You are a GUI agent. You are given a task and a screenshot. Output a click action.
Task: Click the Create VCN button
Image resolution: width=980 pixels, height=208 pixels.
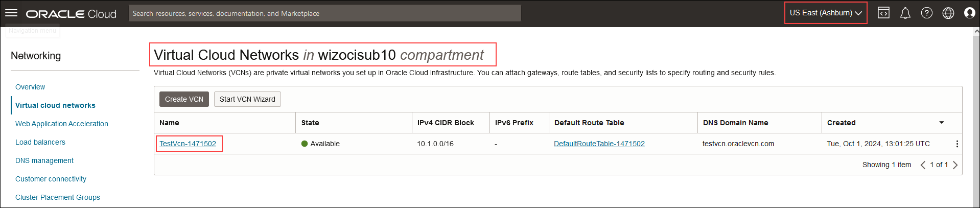tap(184, 99)
